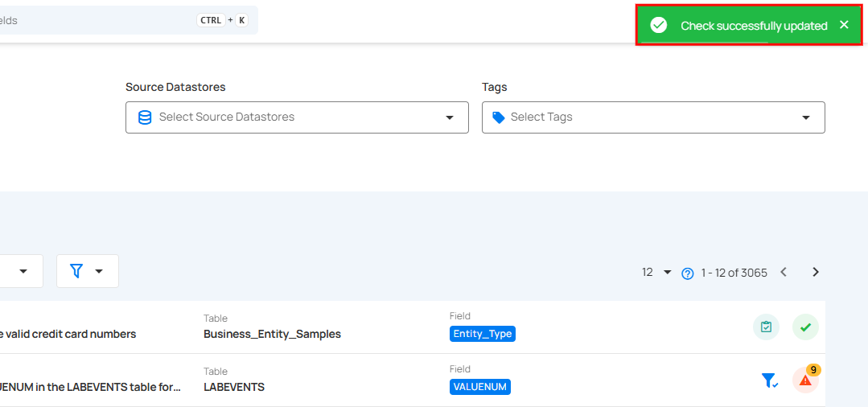Click the clipboard check icon on Business_Entity_Samples row

pyautogui.click(x=766, y=327)
